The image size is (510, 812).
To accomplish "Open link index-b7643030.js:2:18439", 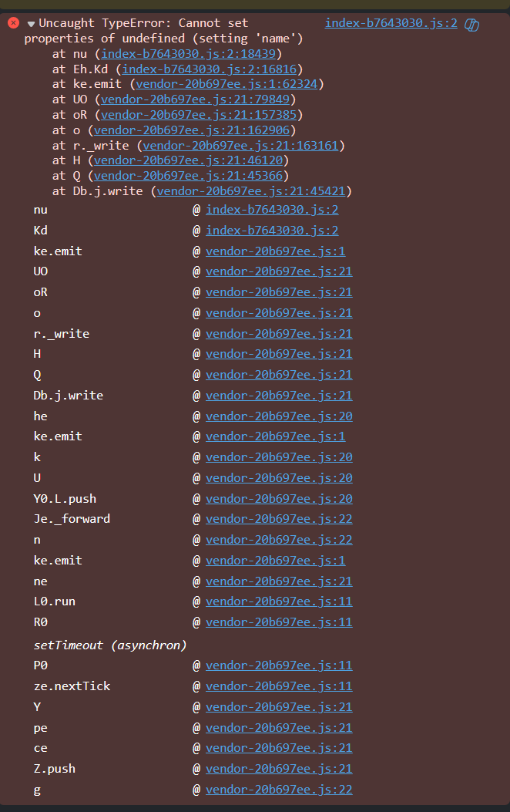I will point(188,53).
